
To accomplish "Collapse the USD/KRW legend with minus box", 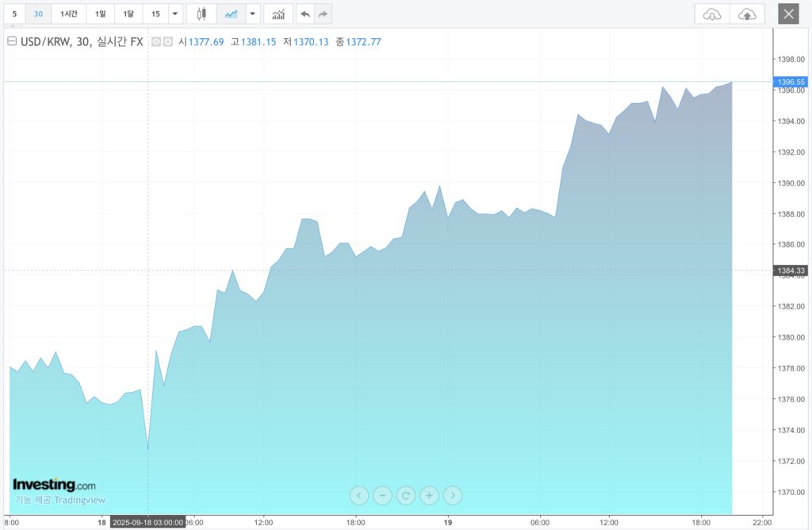I will 12,41.
